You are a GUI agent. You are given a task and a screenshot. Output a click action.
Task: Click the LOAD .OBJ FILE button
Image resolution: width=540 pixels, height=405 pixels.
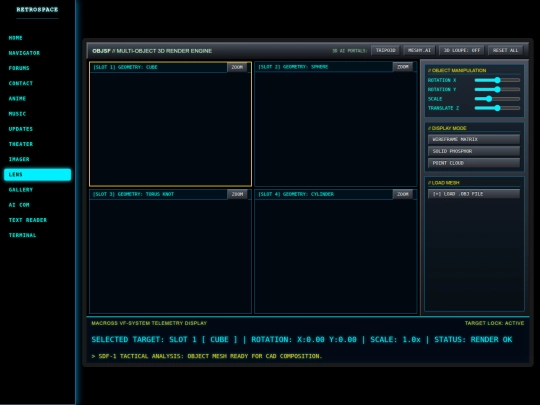[474, 194]
